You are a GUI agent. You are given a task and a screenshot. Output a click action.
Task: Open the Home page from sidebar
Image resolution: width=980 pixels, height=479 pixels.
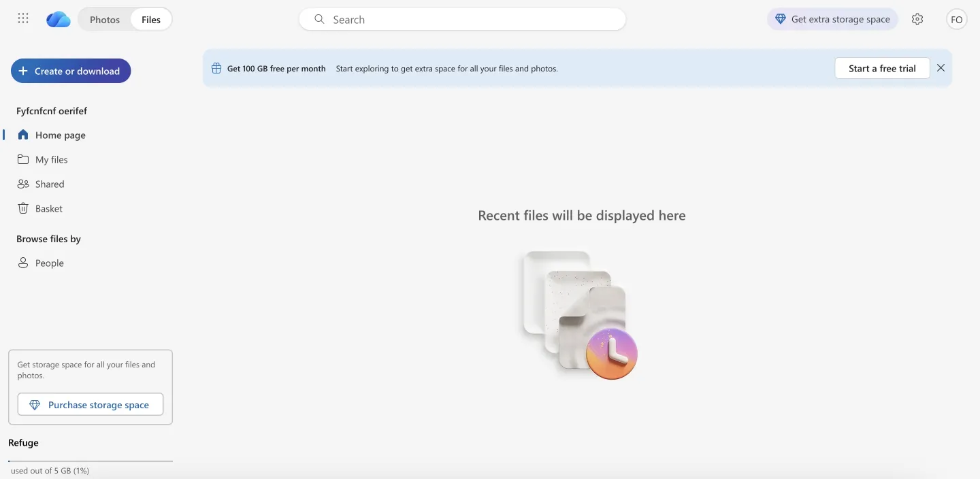[60, 135]
